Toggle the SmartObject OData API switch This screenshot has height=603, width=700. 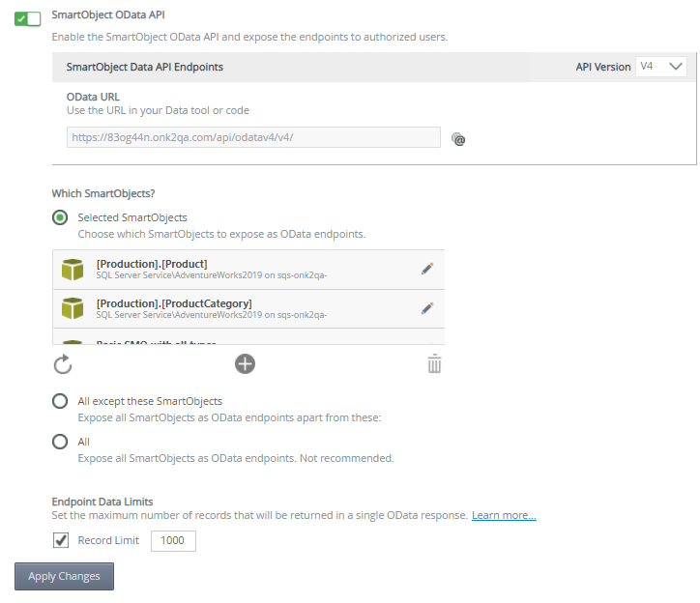28,18
